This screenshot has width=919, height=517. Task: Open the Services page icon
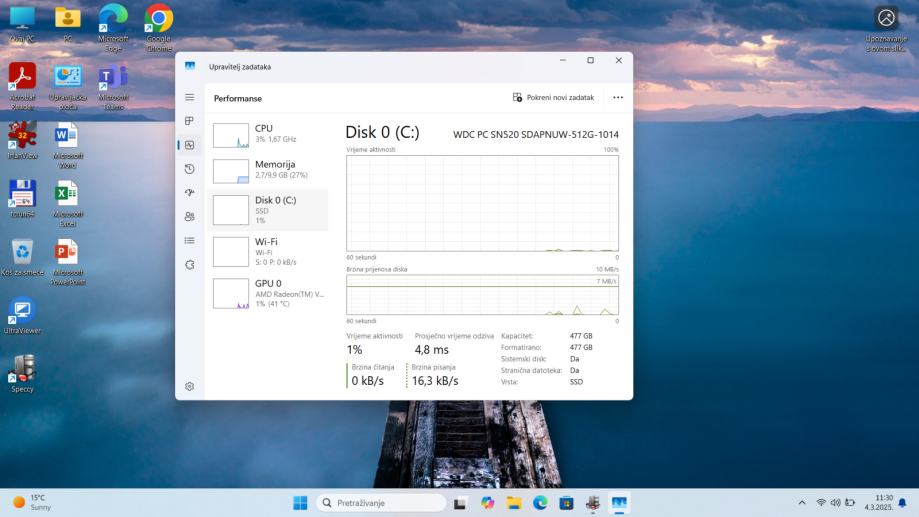tap(189, 265)
